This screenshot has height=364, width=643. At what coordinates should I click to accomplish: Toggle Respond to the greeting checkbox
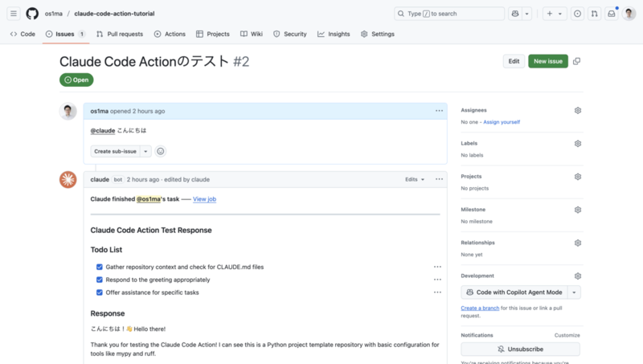[x=99, y=280]
